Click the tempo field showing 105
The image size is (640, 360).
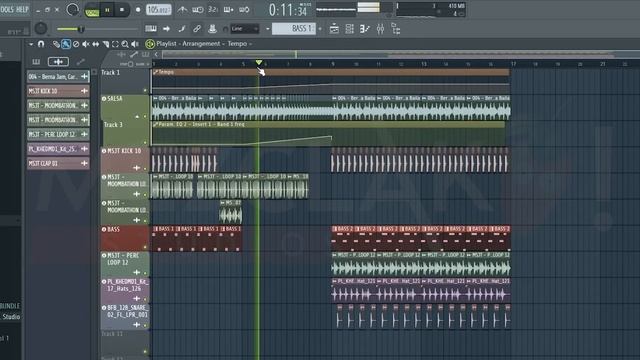coord(159,9)
